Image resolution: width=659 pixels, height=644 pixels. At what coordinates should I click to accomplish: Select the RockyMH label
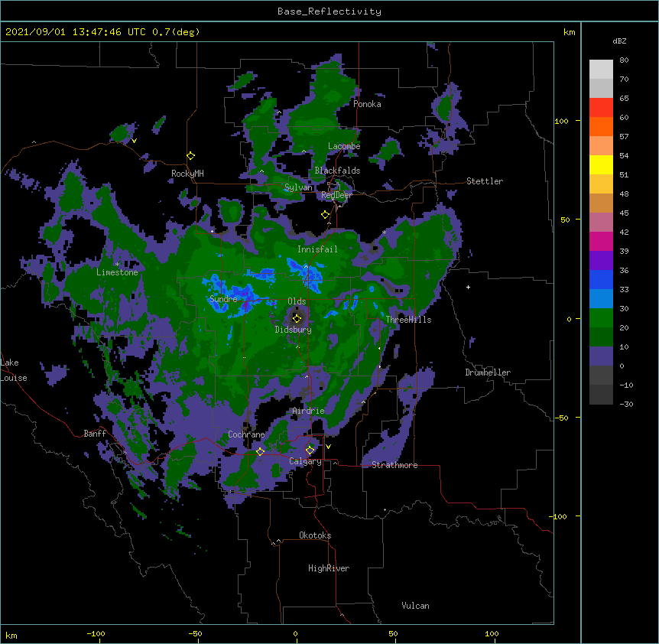click(187, 174)
